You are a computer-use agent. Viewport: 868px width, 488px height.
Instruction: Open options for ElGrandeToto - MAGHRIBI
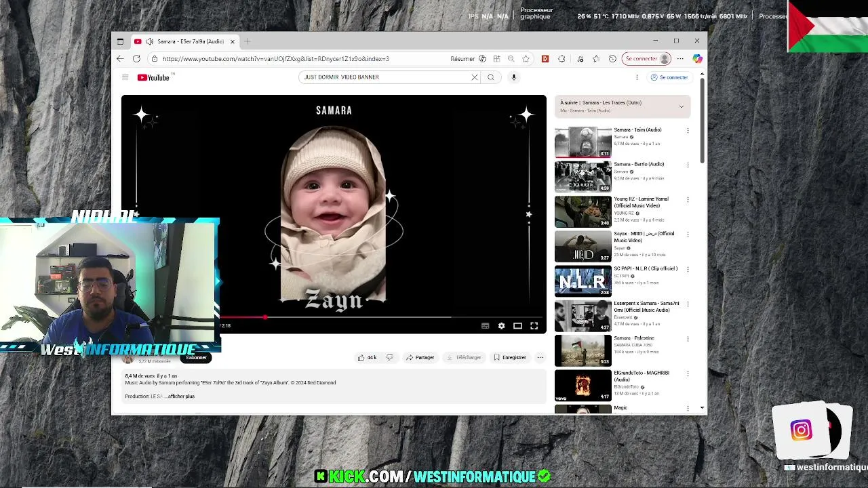pos(688,373)
